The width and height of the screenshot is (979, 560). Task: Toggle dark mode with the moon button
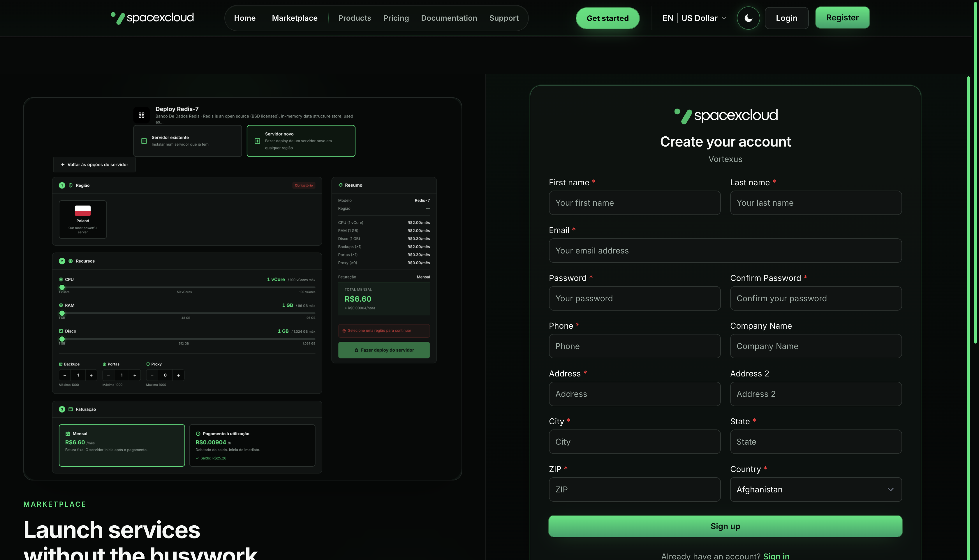[748, 18]
